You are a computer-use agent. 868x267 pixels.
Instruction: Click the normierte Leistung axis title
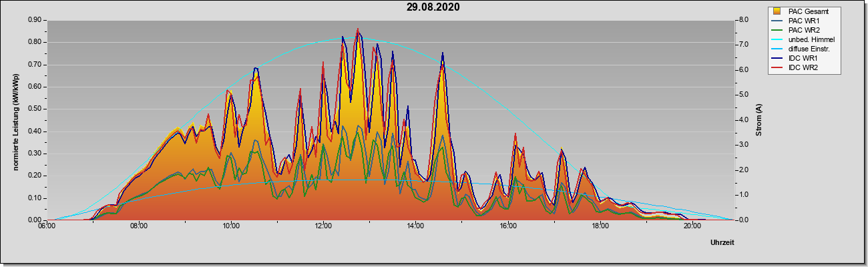point(16,120)
